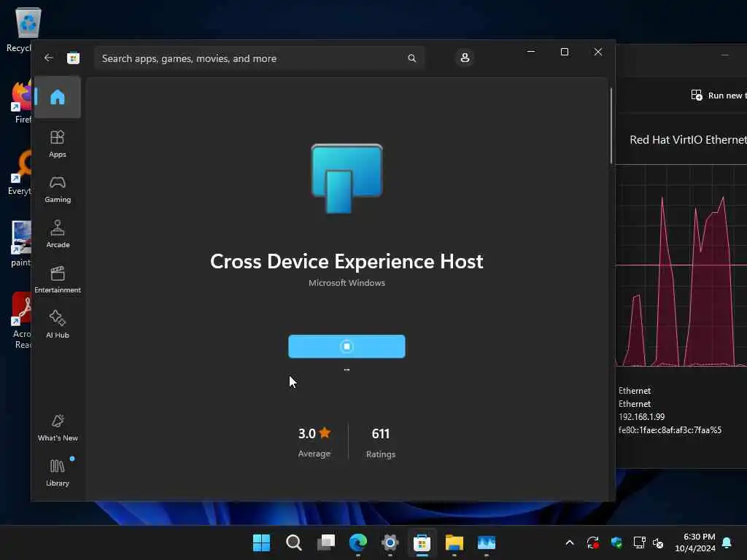Open Gaming section in Store sidebar
747x560 pixels.
click(x=58, y=189)
